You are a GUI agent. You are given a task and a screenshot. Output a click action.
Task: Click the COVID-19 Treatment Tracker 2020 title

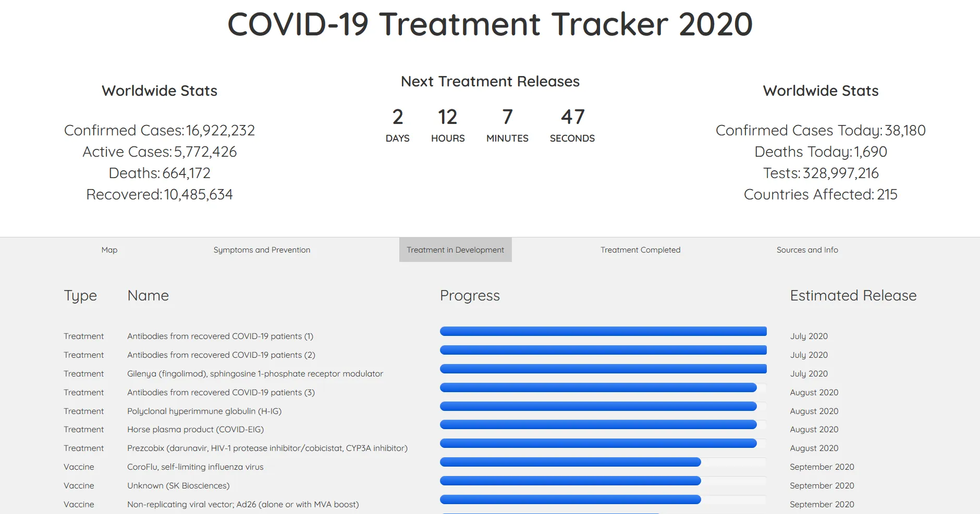point(489,24)
